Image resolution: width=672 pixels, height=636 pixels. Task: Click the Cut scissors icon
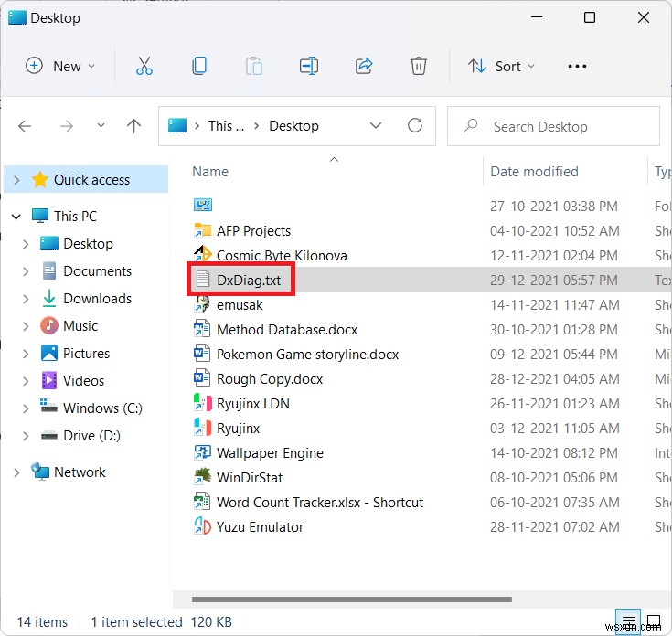pyautogui.click(x=144, y=66)
